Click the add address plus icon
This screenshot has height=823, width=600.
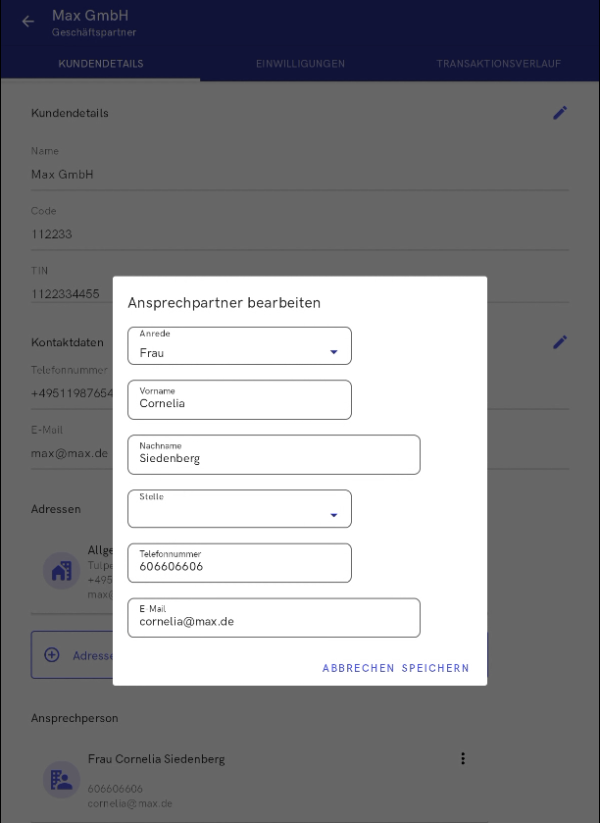(52, 655)
